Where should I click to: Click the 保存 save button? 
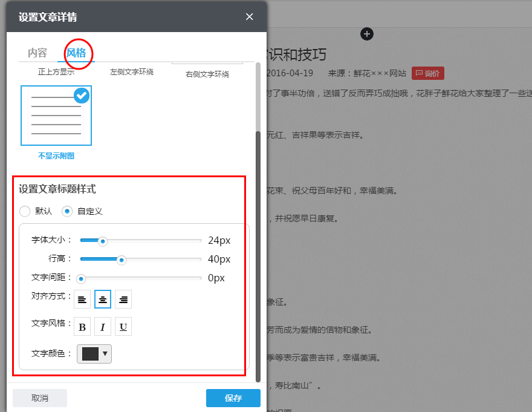[233, 398]
